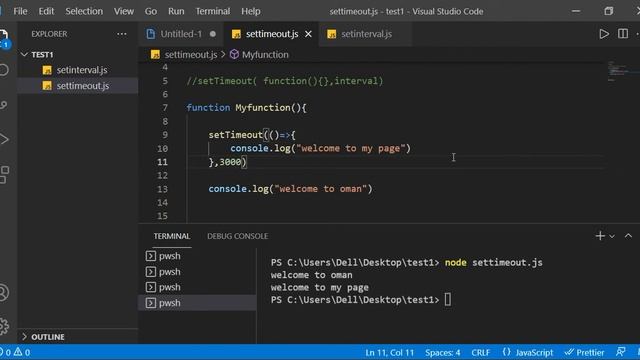Select settimeout.js in the Explorer tree
The image size is (640, 360).
click(78, 86)
